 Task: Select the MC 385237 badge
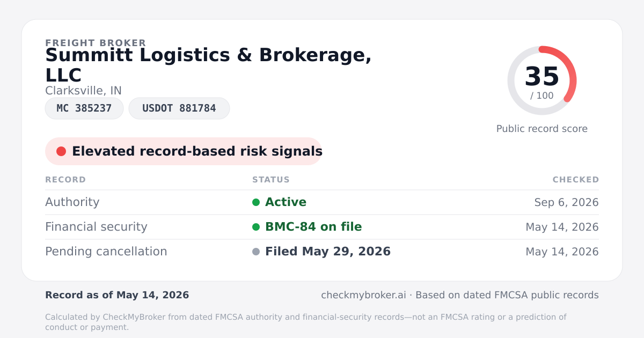click(84, 108)
